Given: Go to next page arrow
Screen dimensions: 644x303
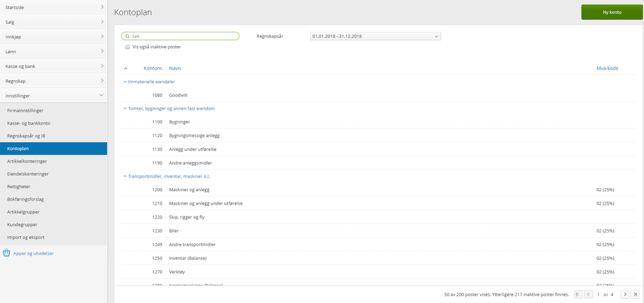Looking at the screenshot, I should click(x=625, y=294).
